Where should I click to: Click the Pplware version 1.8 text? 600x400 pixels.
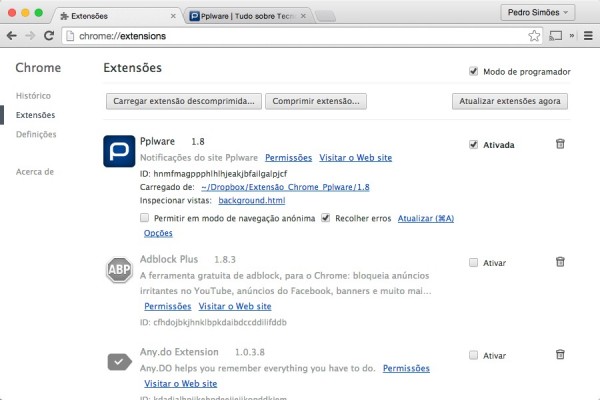pyautogui.click(x=198, y=142)
